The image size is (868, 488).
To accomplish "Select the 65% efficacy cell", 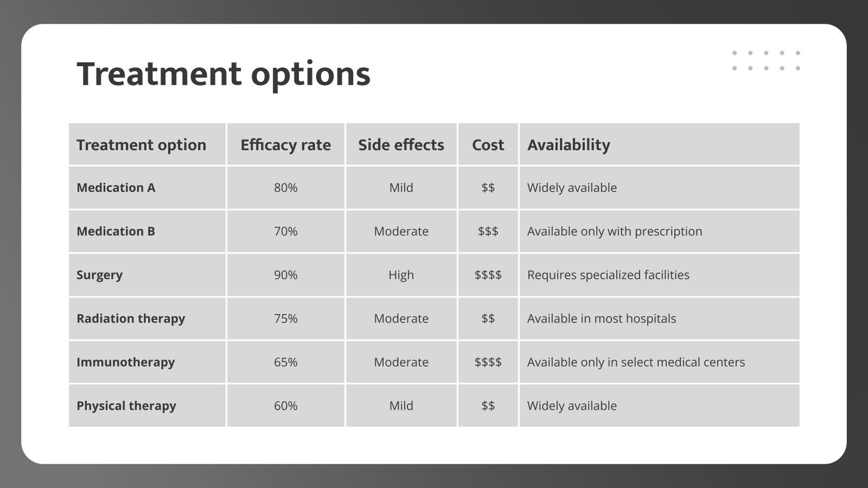I will (285, 362).
